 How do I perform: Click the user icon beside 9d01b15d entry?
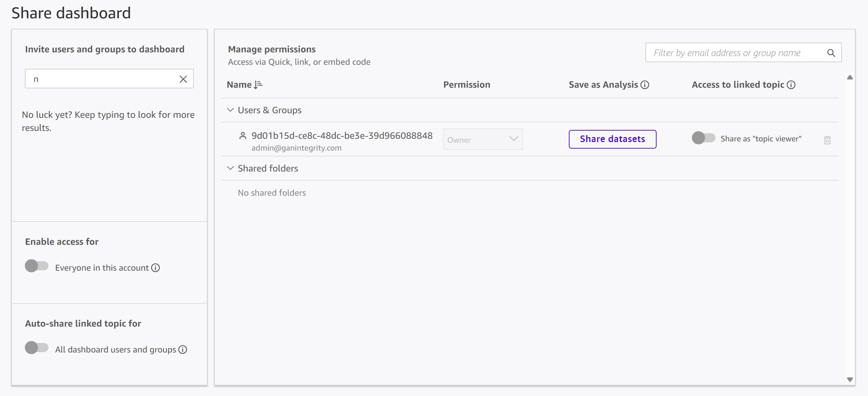click(x=243, y=135)
